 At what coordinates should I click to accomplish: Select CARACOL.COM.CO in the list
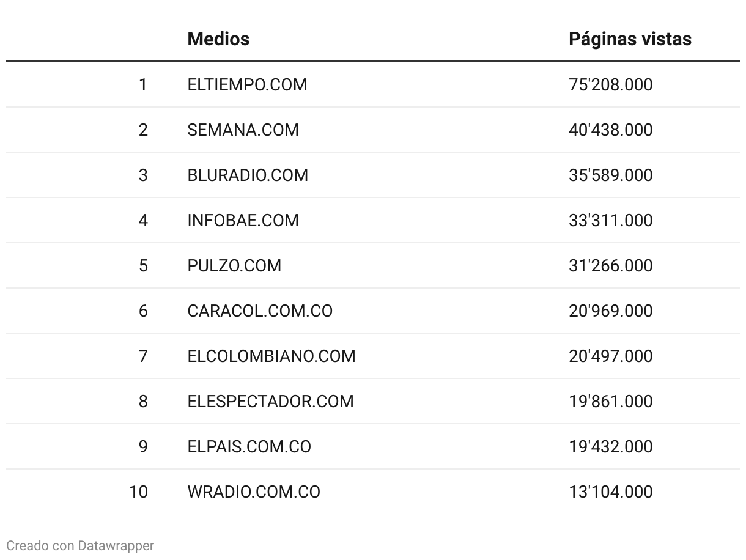(260, 311)
